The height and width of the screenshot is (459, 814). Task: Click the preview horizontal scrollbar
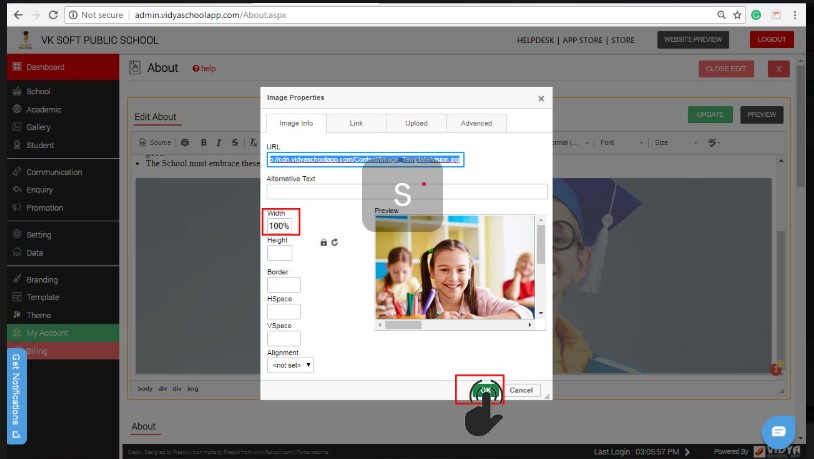(455, 325)
